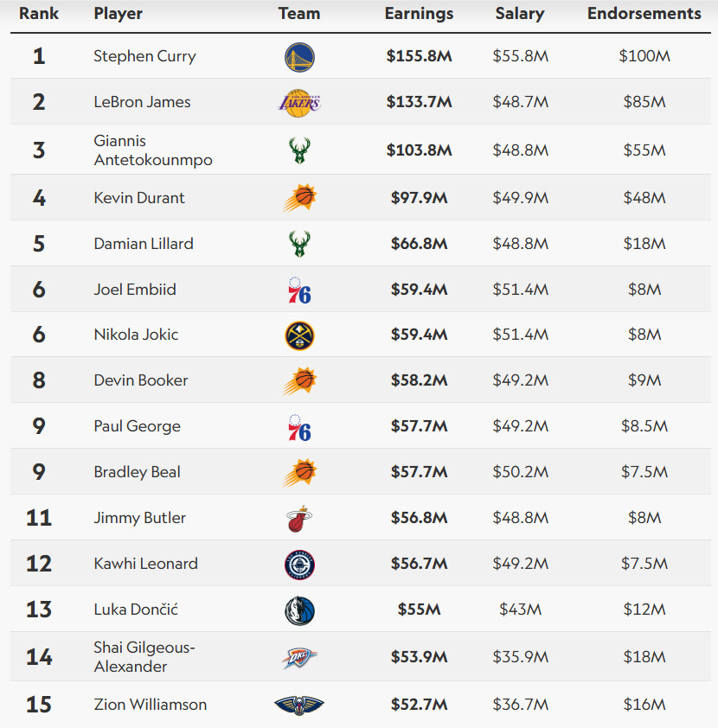718x728 pixels.
Task: Click the Golden State Warriors logo
Action: coord(299,57)
